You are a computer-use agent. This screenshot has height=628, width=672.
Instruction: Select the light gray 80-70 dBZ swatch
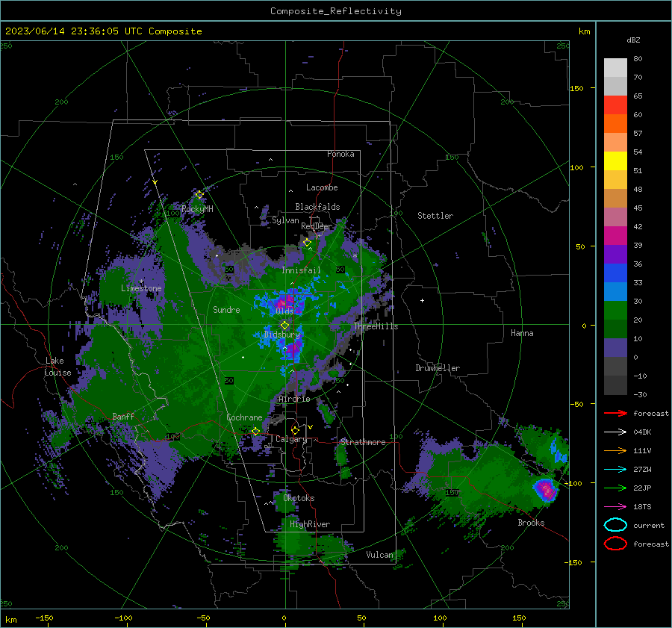pos(615,68)
